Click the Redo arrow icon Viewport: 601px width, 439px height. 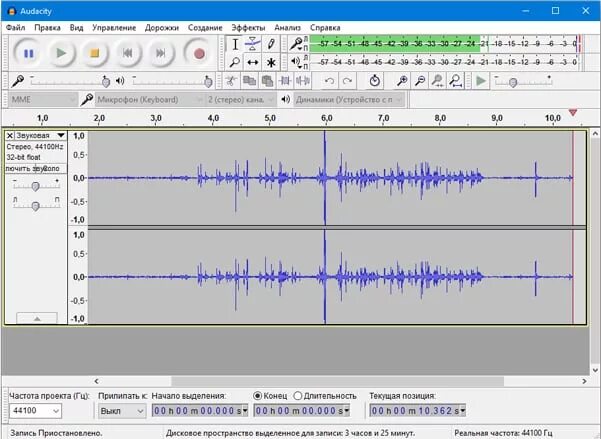coord(347,81)
